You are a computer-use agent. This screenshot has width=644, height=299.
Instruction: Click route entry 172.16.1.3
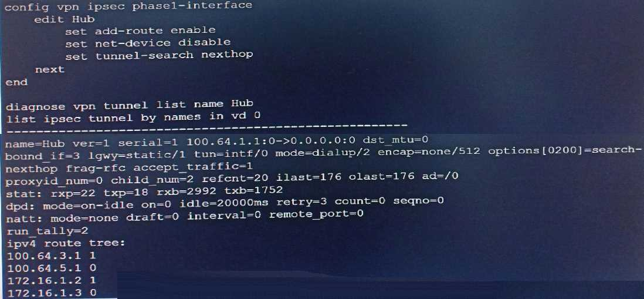(52, 293)
